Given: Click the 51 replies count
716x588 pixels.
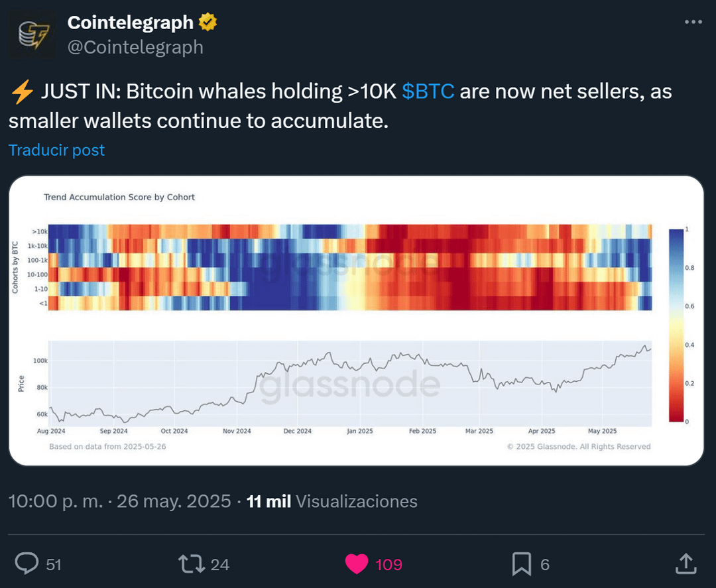Looking at the screenshot, I should (x=54, y=565).
